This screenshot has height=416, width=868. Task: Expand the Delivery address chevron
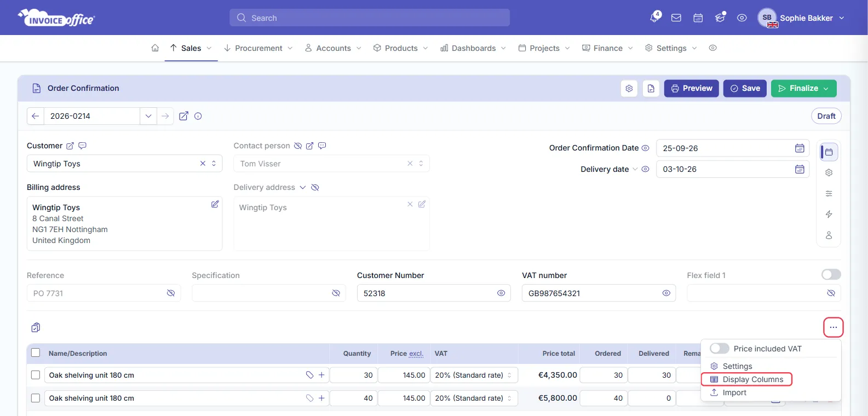[x=302, y=187]
